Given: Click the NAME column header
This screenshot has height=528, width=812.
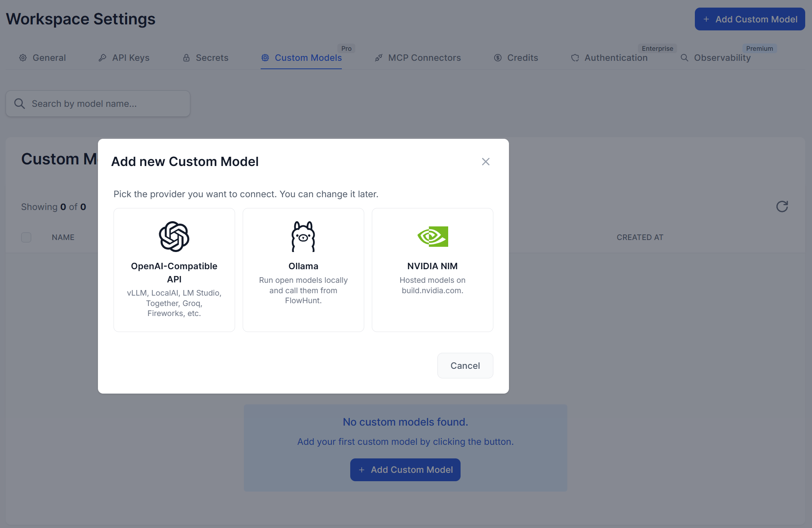Looking at the screenshot, I should pos(63,237).
